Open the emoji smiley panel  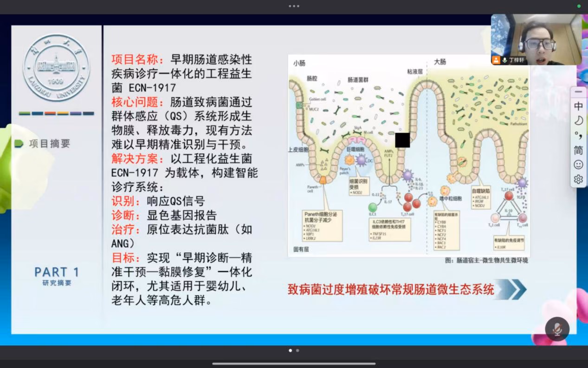point(578,164)
